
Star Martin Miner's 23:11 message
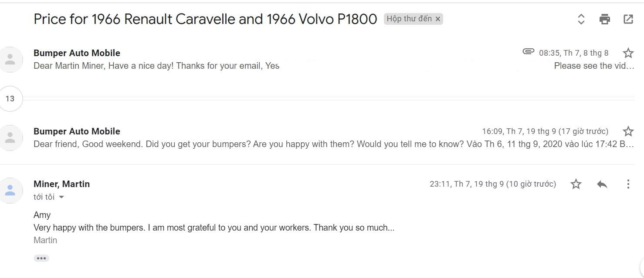tap(576, 184)
